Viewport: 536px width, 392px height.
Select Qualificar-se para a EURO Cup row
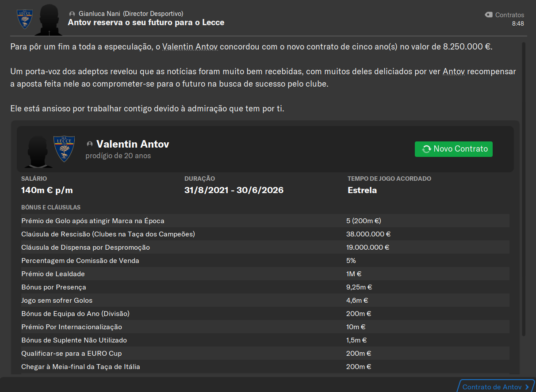(x=265, y=353)
